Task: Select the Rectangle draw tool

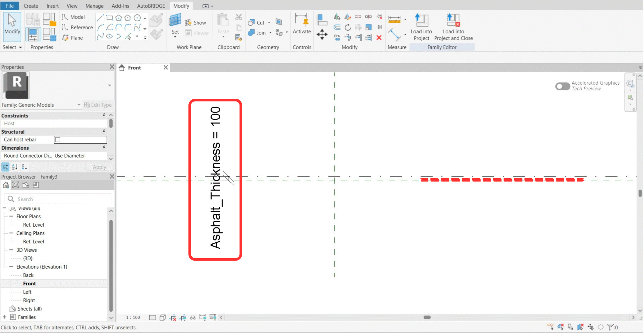Action: pyautogui.click(x=109, y=18)
